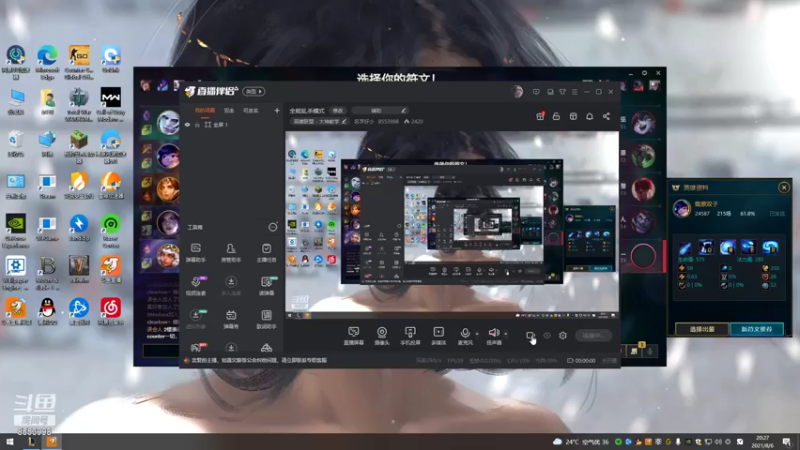Image resolution: width=800 pixels, height=450 pixels.
Task: Open the toolbox more-options circle
Action: coord(273,227)
